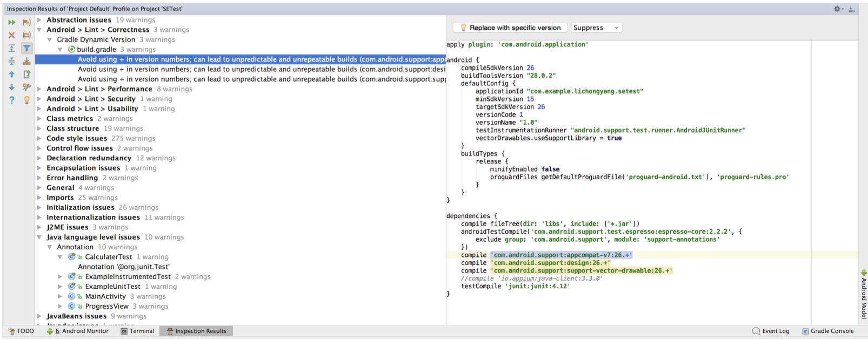This screenshot has height=340, width=868.
Task: Click the minifyEnabled false line
Action: pos(525,169)
